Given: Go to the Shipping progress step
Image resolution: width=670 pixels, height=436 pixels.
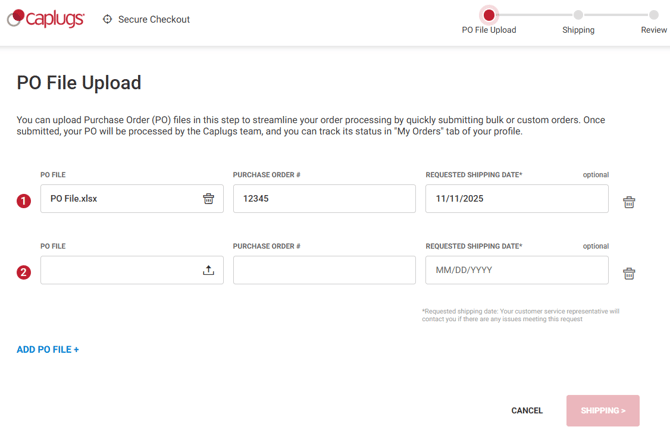Looking at the screenshot, I should (578, 15).
